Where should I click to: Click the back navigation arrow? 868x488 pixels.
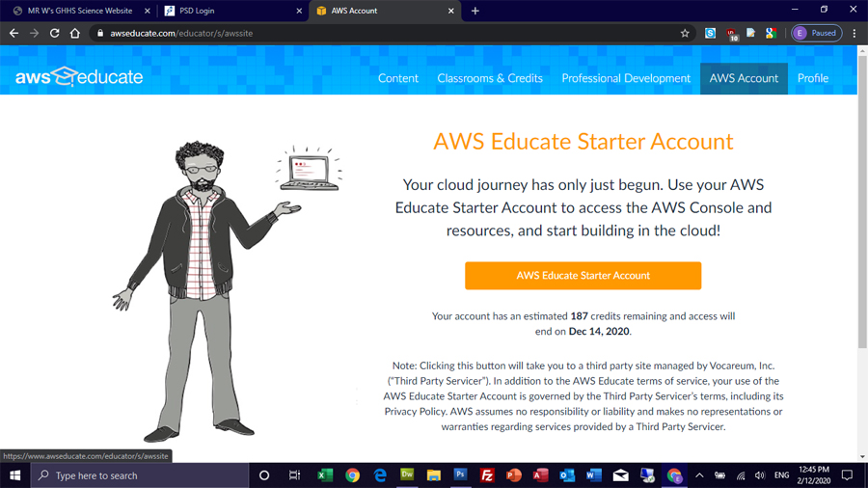14,33
